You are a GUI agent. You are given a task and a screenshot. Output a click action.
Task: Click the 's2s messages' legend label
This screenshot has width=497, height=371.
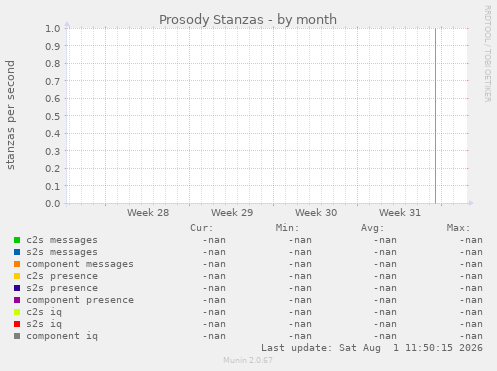click(x=62, y=252)
